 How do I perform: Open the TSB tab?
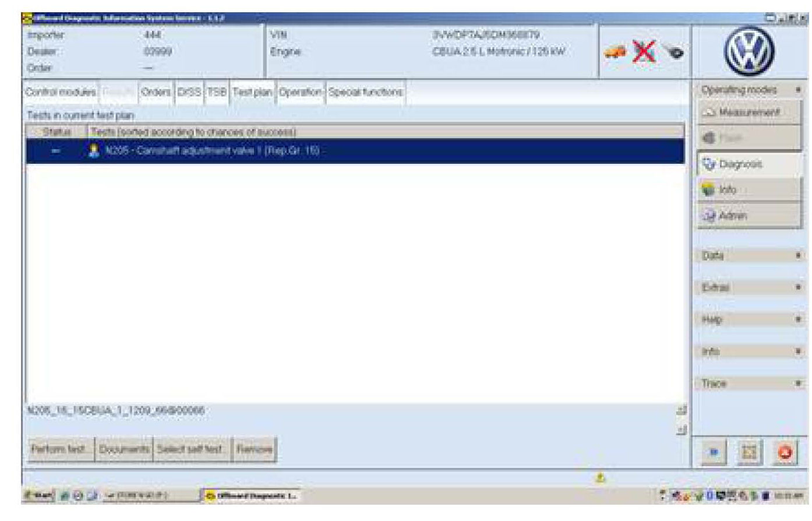[x=216, y=93]
